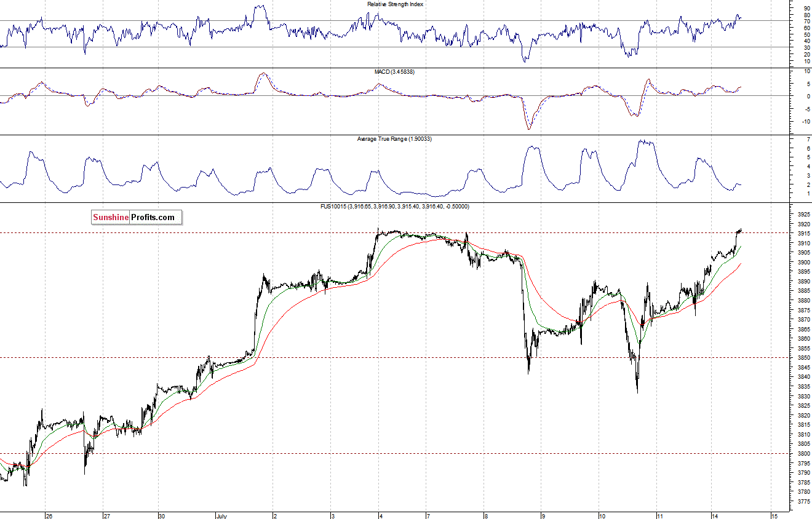812x519 pixels.
Task: Click the 27 date label on the time axis
Action: [106, 515]
